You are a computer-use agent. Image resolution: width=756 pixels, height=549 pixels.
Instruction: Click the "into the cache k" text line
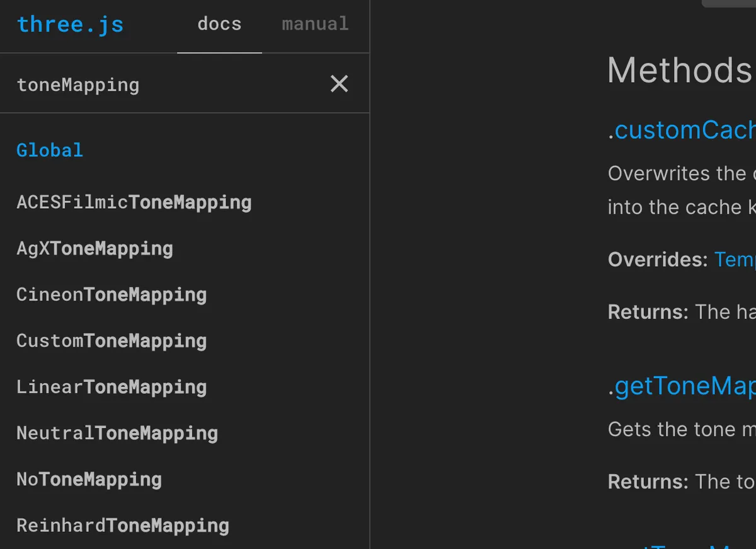682,207
